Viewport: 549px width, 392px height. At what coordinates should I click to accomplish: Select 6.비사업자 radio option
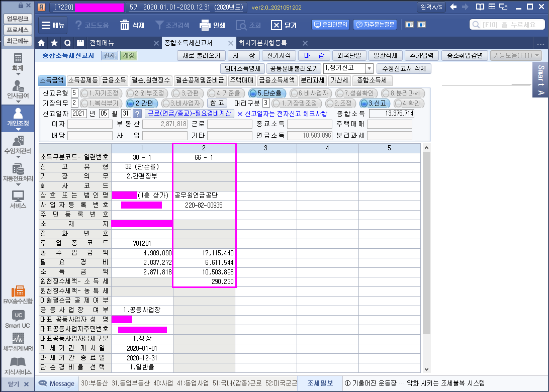(x=311, y=93)
